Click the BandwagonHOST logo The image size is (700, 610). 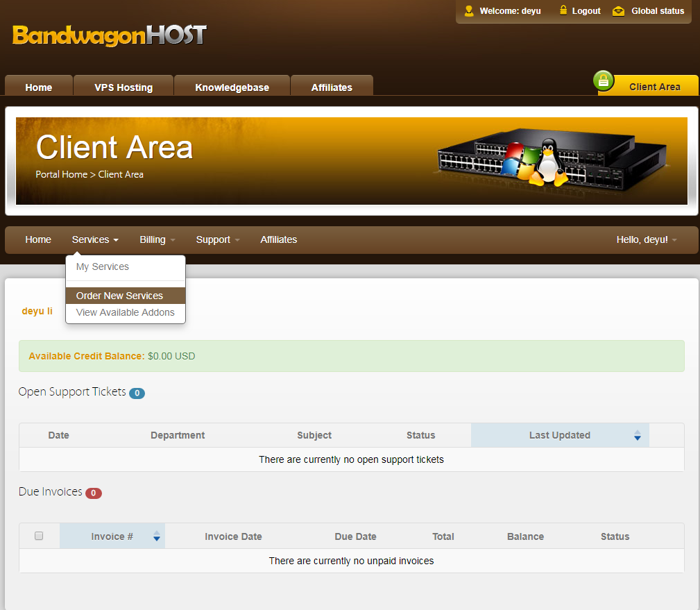coord(110,35)
